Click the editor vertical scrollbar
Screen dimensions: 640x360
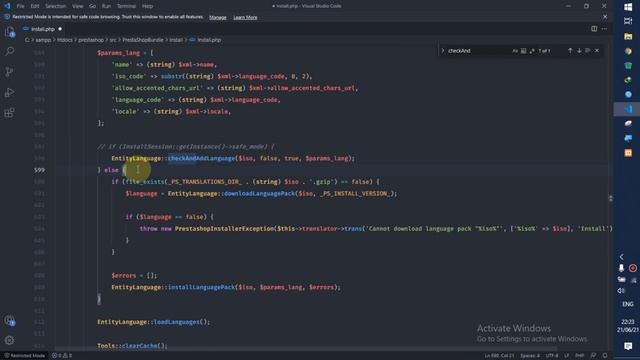point(610,198)
